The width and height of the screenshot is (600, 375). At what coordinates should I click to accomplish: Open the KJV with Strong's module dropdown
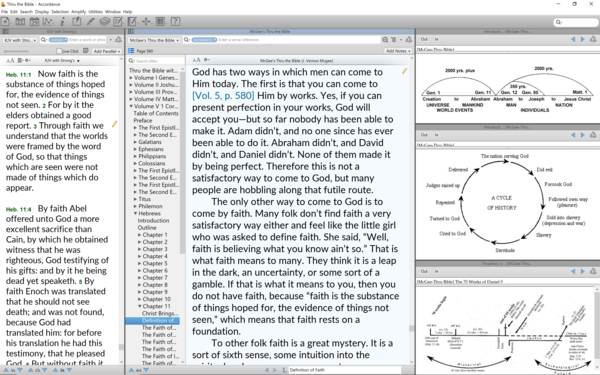[20, 40]
